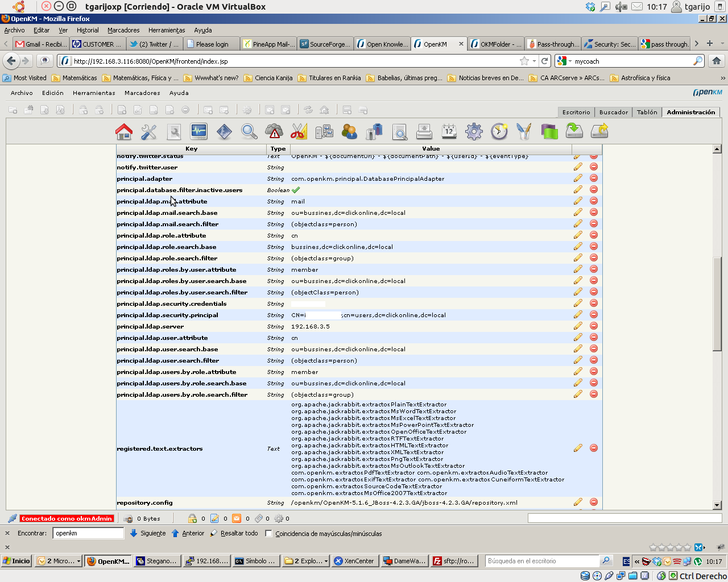Open the cloud warning triangle icon
Image resolution: width=728 pixels, height=582 pixels.
pyautogui.click(x=274, y=131)
